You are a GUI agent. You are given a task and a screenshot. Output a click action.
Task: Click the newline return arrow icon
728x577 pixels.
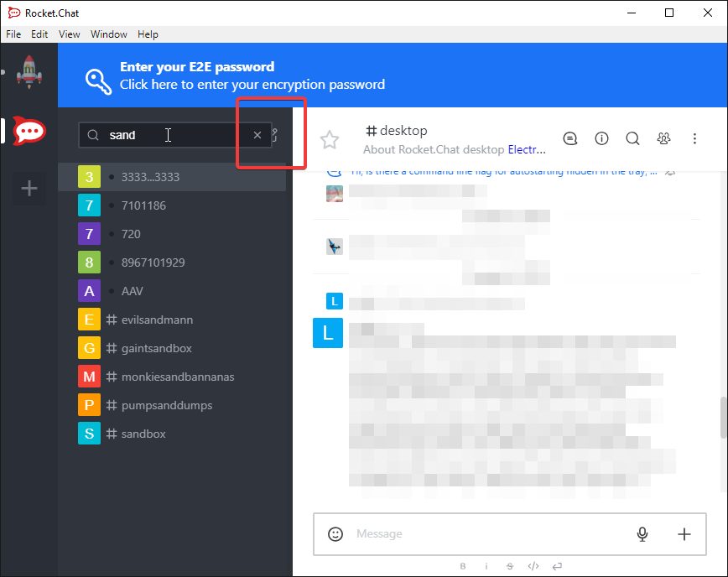(x=557, y=566)
